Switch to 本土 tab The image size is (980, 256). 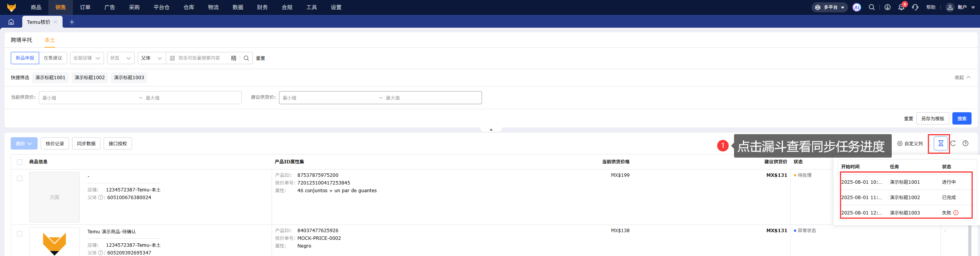tap(50, 40)
